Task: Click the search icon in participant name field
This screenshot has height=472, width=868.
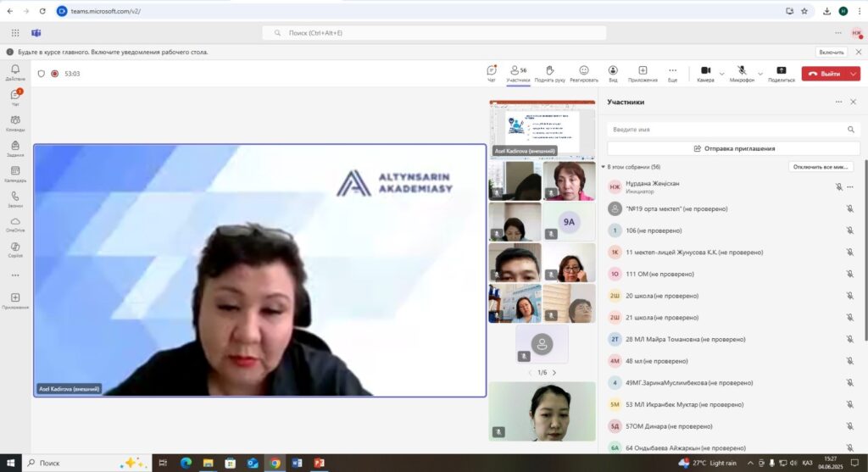Action: (851, 130)
